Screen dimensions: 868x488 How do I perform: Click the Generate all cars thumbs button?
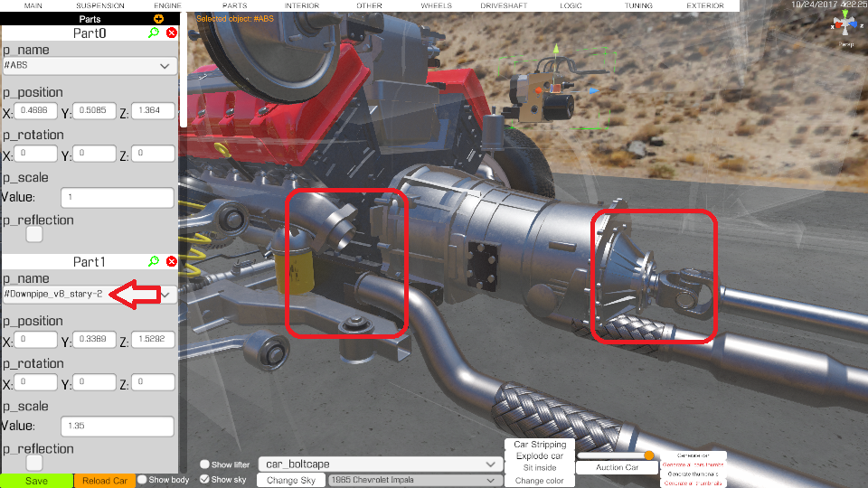tap(693, 465)
